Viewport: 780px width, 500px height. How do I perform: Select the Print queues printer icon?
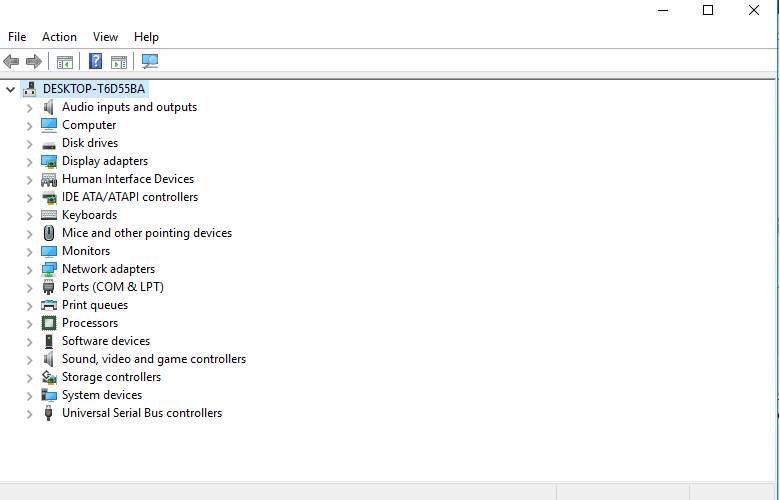pos(49,305)
